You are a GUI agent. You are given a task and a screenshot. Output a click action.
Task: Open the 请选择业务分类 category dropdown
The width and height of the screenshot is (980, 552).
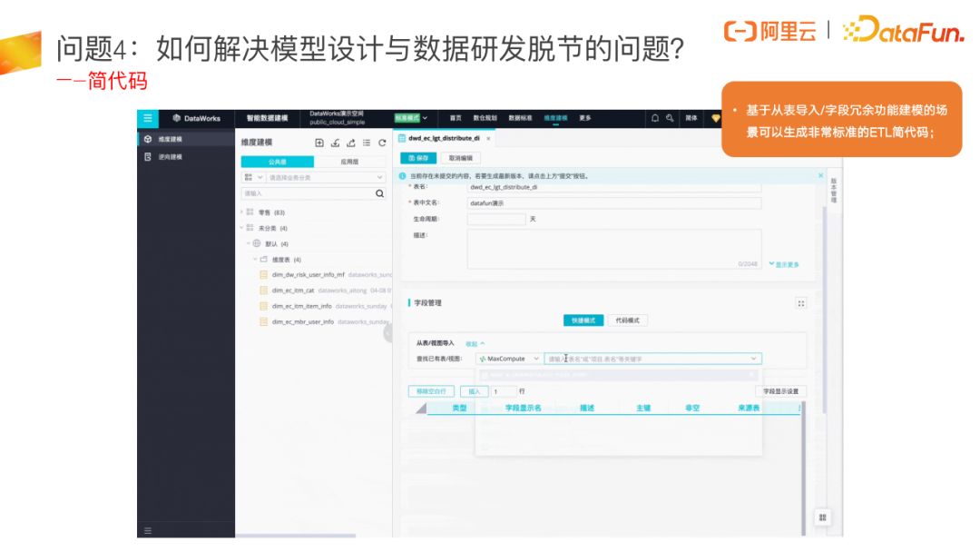pos(323,177)
